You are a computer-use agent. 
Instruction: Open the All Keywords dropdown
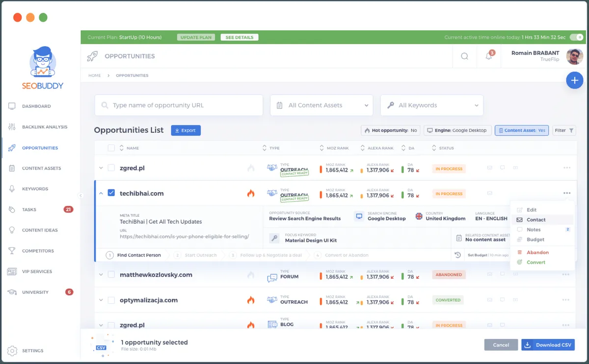click(x=431, y=105)
